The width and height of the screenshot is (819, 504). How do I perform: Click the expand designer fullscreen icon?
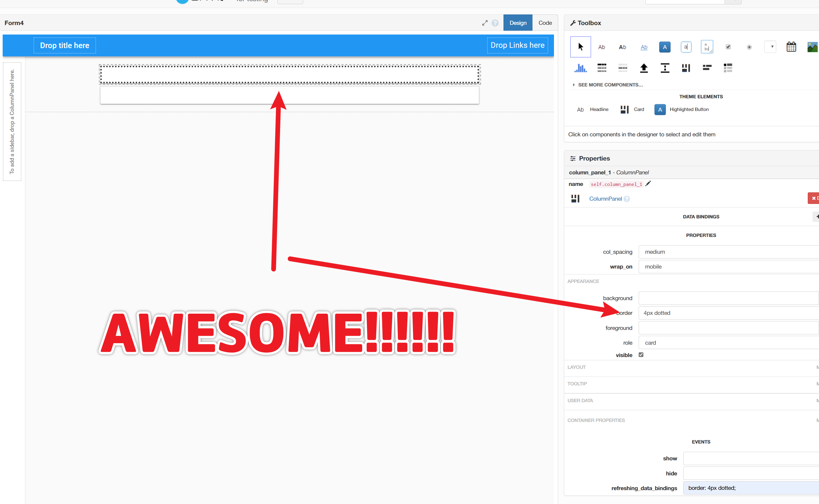pos(485,23)
